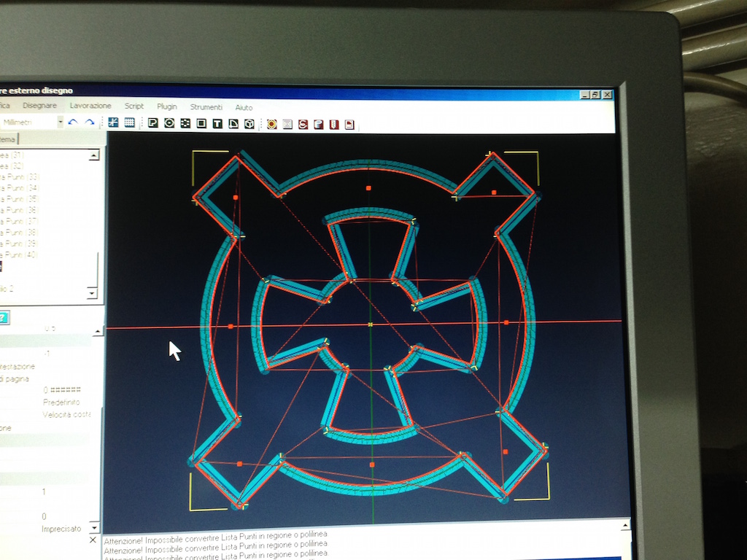This screenshot has width=747, height=560.
Task: Select Lista Punti (34) in the tree
Action: (20, 188)
